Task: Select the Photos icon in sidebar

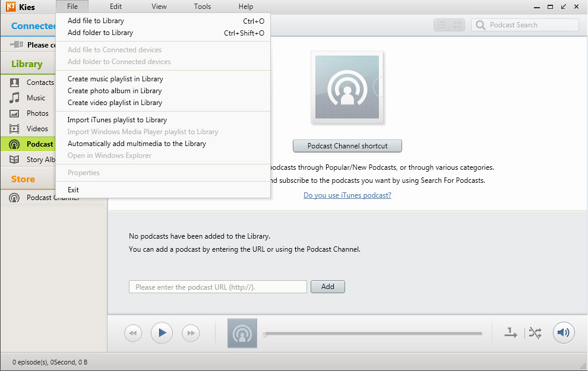Action: pyautogui.click(x=14, y=113)
